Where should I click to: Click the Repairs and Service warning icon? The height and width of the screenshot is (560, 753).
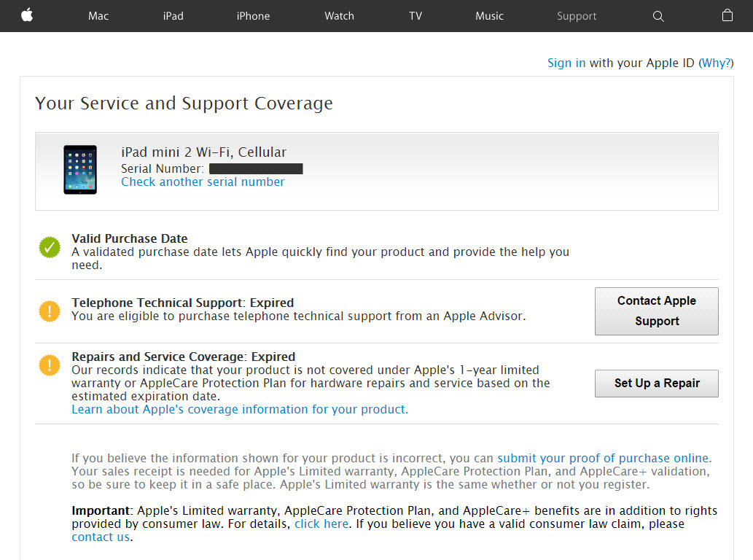pos(50,365)
